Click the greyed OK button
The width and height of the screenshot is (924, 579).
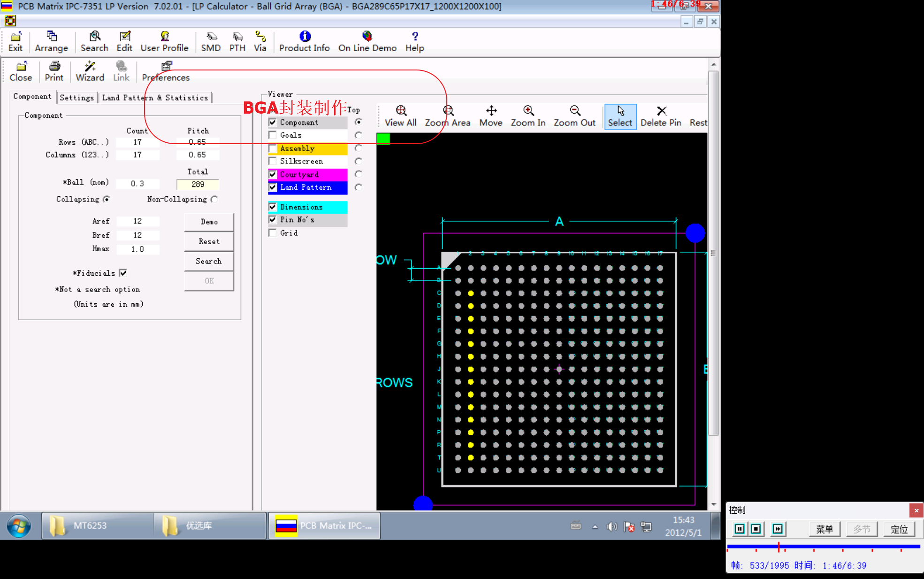tap(209, 281)
